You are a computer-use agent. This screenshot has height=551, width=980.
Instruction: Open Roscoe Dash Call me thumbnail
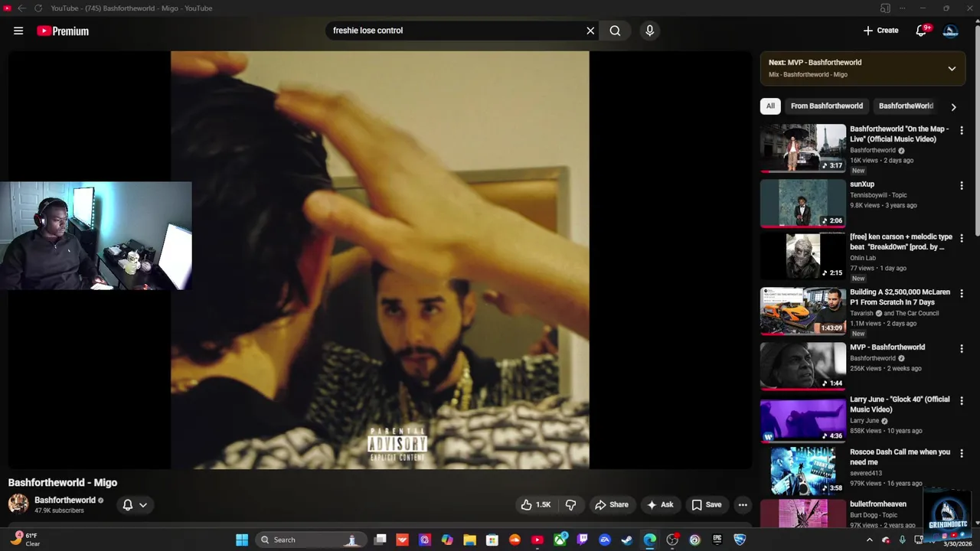coord(803,471)
